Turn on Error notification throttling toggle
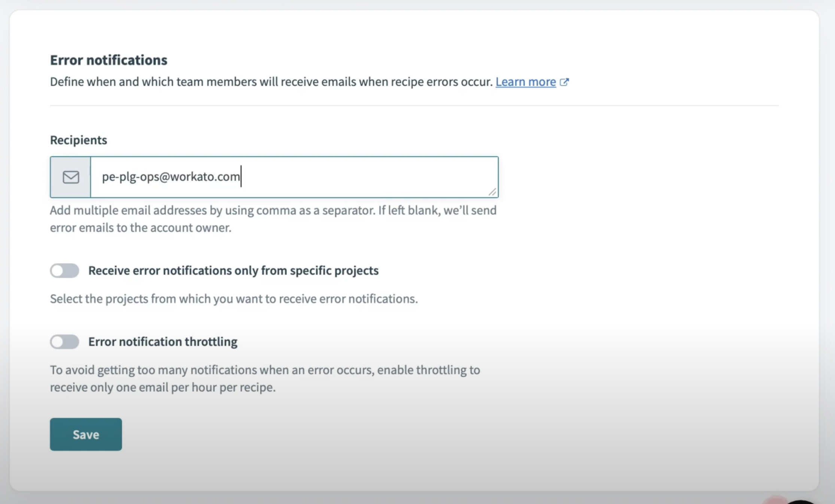 point(64,341)
